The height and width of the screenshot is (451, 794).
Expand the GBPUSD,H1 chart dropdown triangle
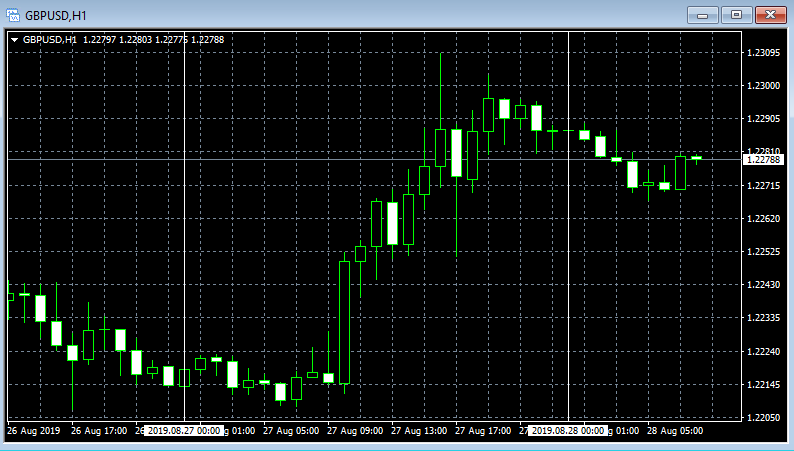14,39
